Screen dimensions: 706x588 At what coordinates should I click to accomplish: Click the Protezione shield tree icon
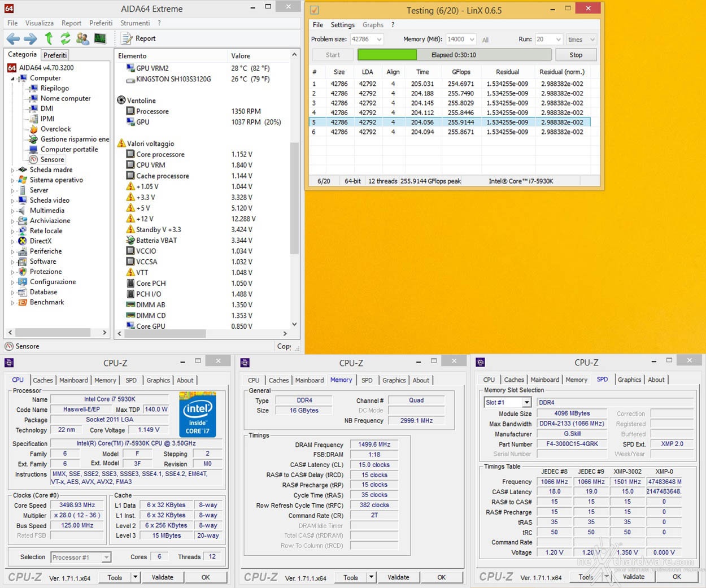point(23,272)
